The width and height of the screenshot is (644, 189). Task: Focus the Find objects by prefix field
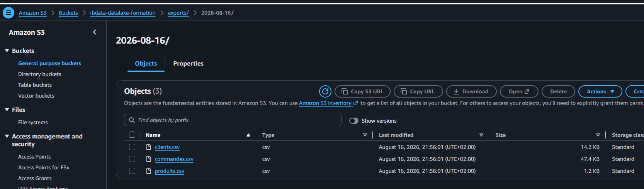click(x=233, y=120)
